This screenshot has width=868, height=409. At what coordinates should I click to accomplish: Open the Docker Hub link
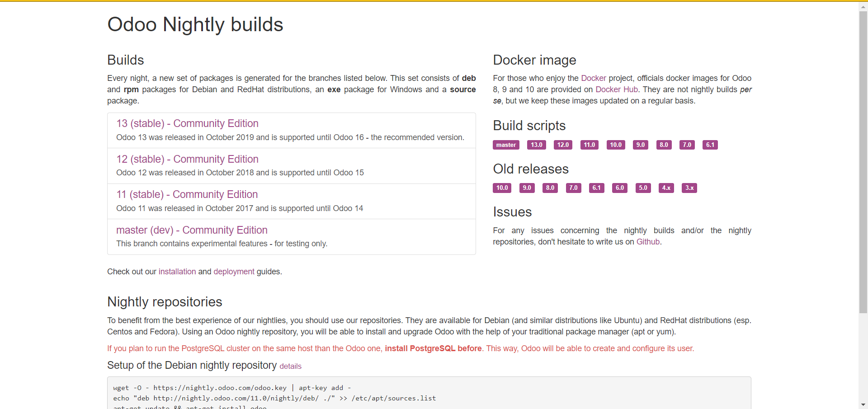click(617, 89)
